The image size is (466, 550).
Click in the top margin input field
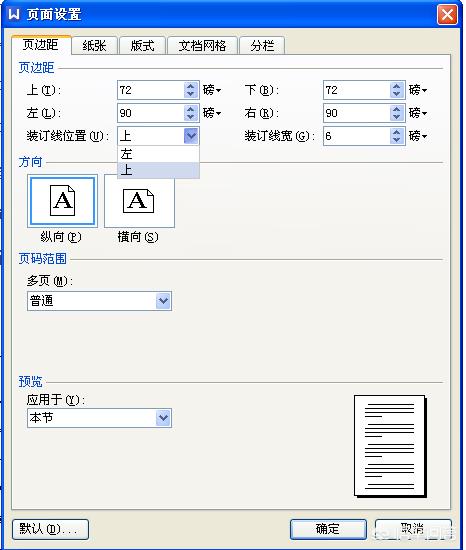tap(151, 90)
